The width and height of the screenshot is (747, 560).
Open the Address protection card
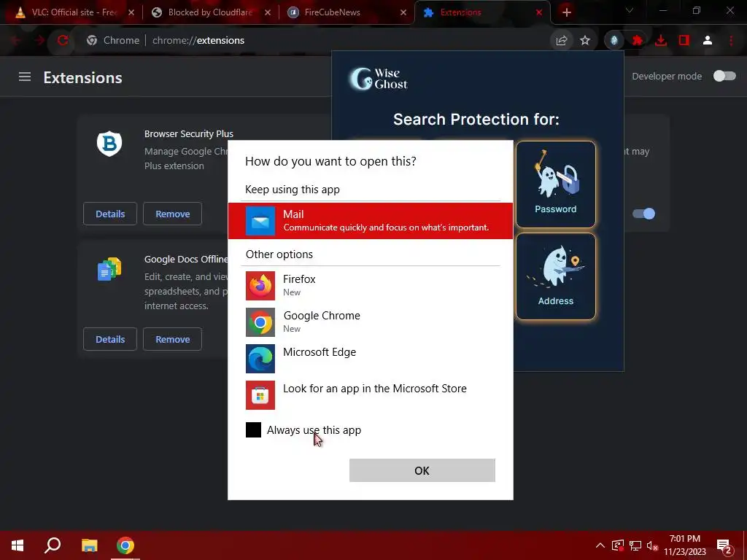click(x=555, y=276)
